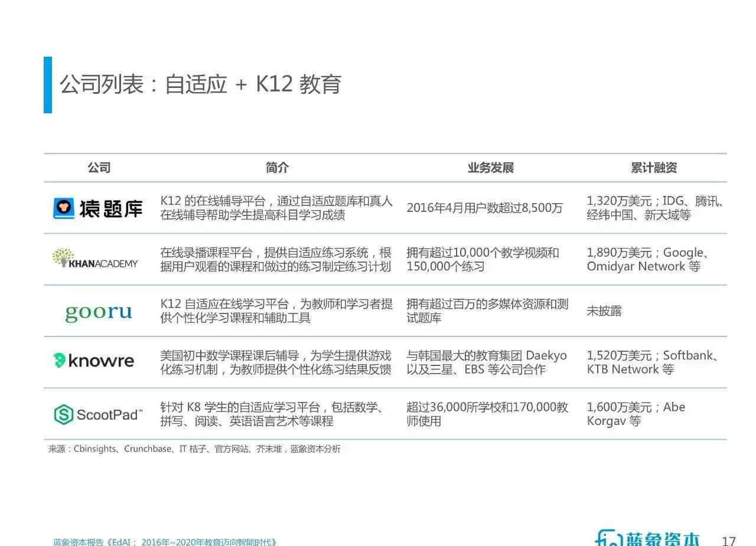Click the 累计融资 column header
Viewport: 756px width, 546px height.
click(x=653, y=168)
